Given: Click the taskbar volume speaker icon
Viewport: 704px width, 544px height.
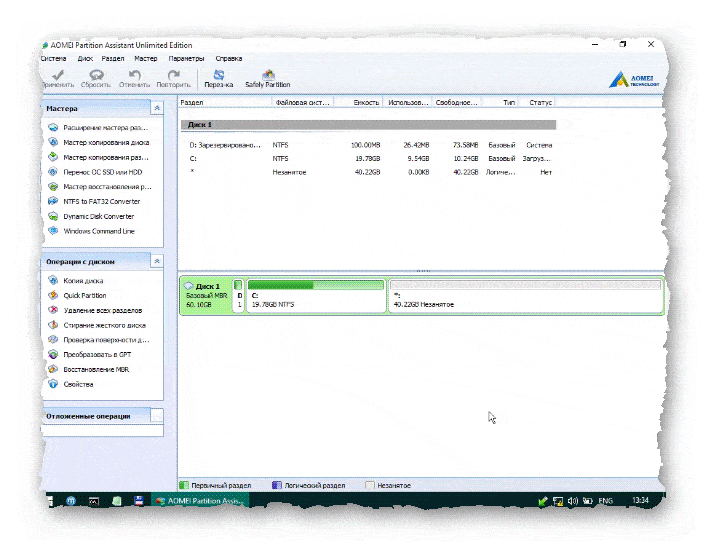Looking at the screenshot, I should coord(572,501).
